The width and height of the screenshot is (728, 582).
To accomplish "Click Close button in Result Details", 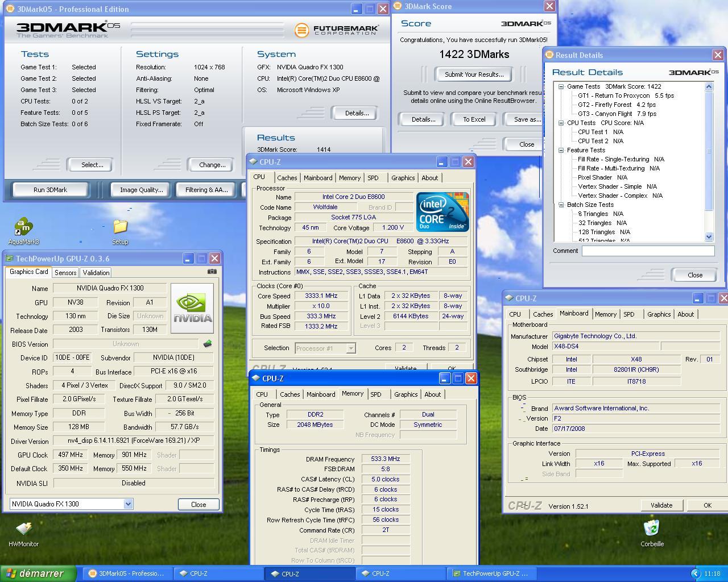I will pyautogui.click(x=695, y=275).
